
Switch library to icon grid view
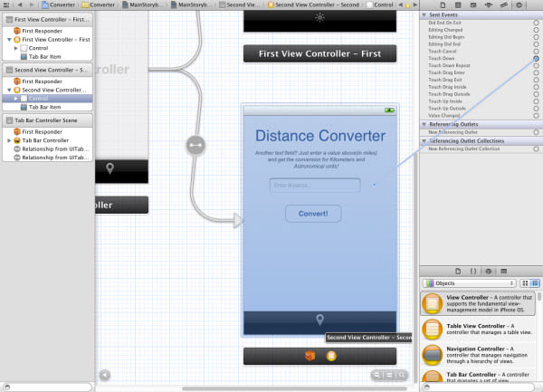click(525, 283)
